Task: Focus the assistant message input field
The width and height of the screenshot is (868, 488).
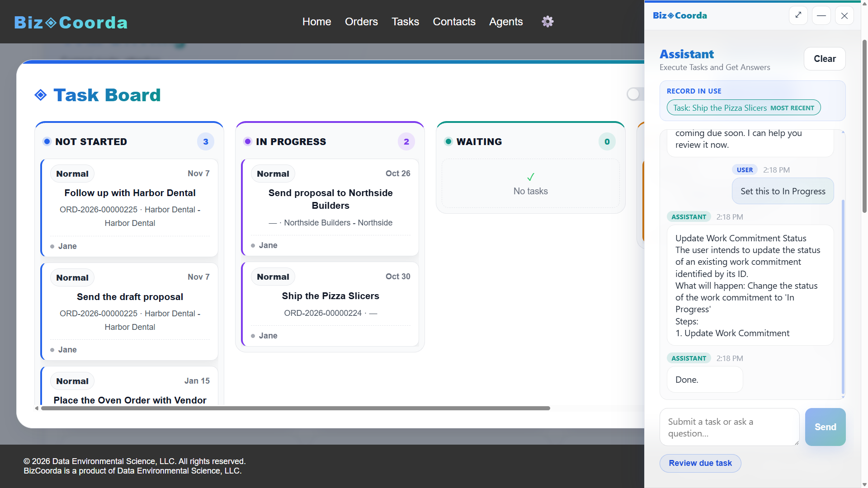Action: [730, 427]
